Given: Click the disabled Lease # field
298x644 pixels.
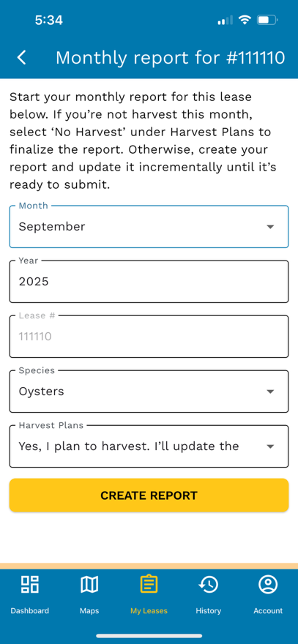Looking at the screenshot, I should pos(149,337).
